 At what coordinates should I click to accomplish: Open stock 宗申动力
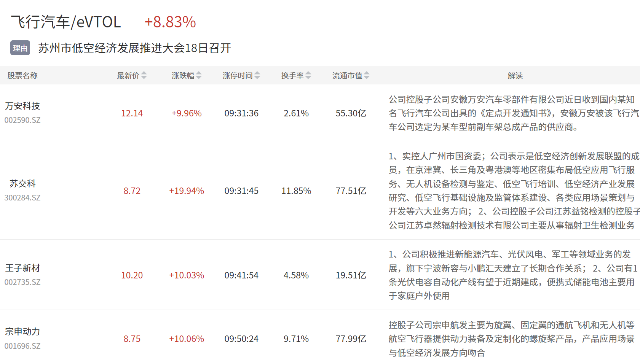[22, 331]
